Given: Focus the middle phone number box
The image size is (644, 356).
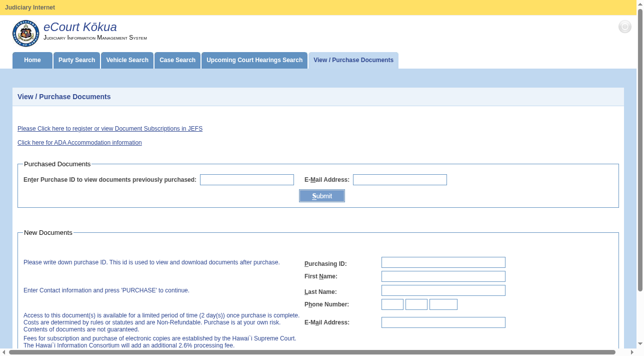Looking at the screenshot, I should [x=416, y=304].
